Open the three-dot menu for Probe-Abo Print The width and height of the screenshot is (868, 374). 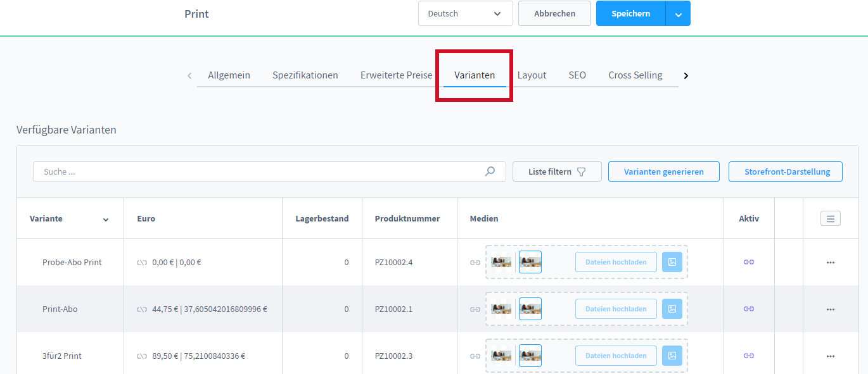point(830,263)
